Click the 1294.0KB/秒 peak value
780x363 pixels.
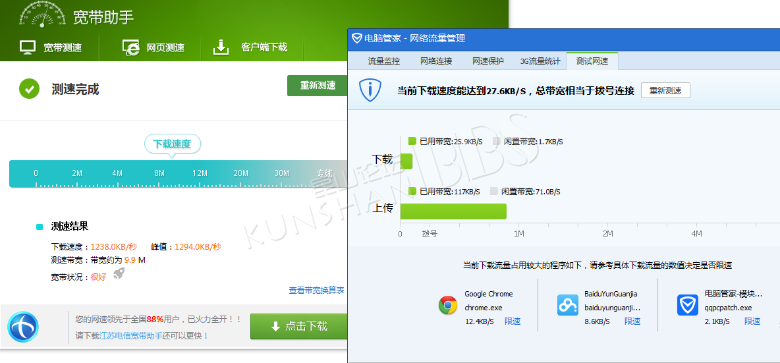[x=198, y=247]
